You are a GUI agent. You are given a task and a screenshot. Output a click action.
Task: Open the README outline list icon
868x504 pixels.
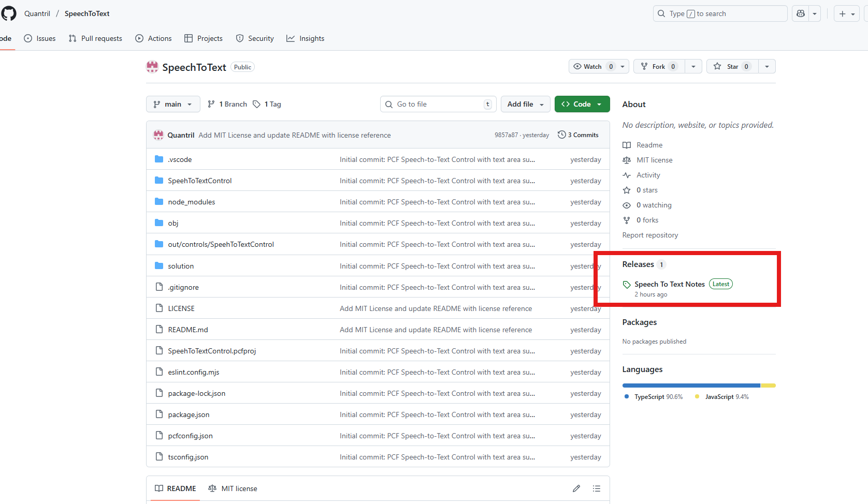pos(597,488)
